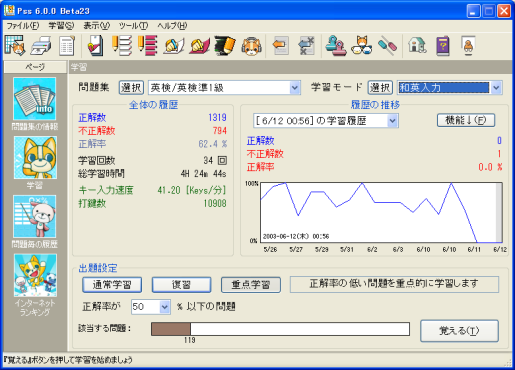This screenshot has height=370, width=515.
Task: Click the pencil with red list icon
Action: click(148, 46)
